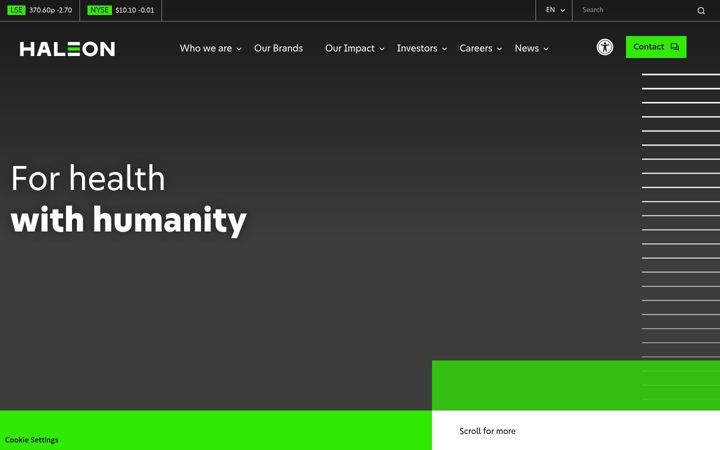Select the EN language label

tap(550, 10)
